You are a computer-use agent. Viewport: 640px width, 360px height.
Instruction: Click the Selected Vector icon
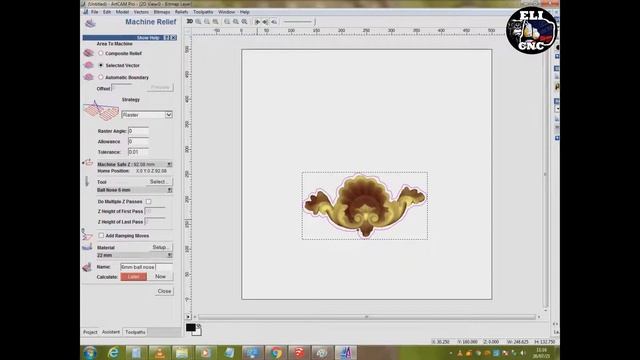(89, 65)
